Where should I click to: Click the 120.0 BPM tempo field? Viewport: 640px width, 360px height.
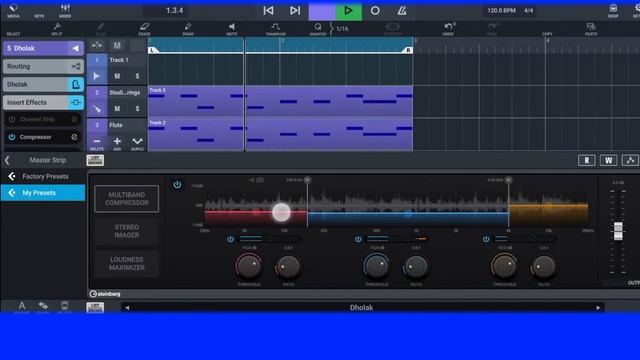tap(501, 11)
